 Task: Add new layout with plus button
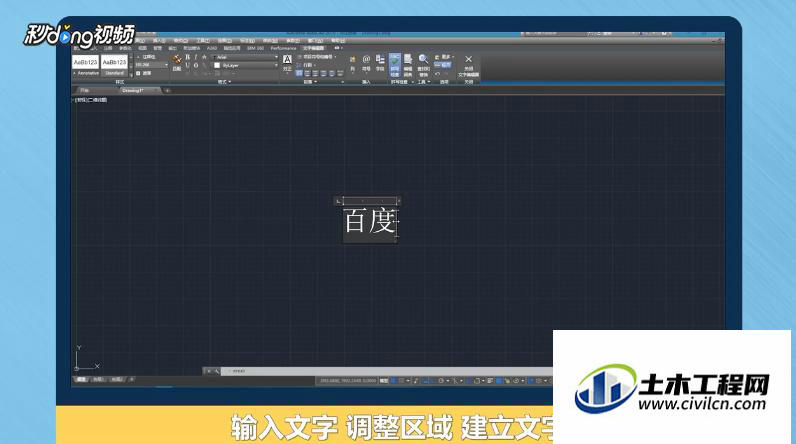click(x=131, y=379)
